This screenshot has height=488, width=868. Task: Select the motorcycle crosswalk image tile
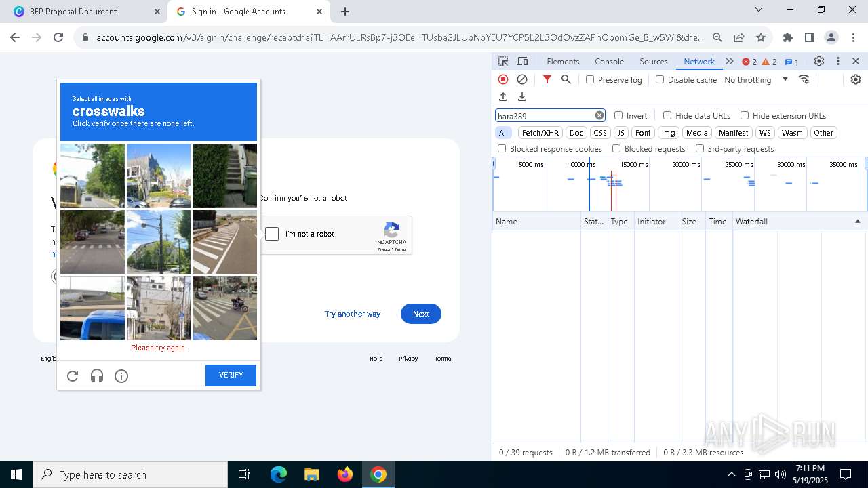pos(224,308)
